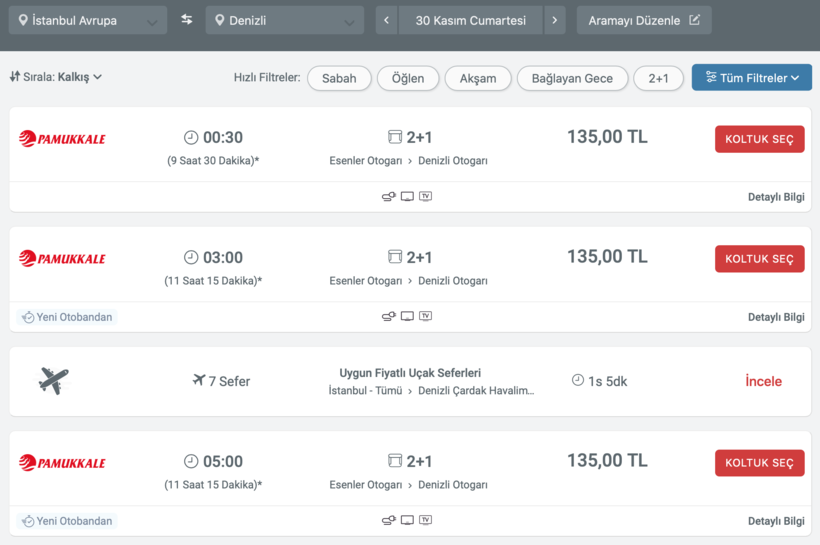Go to previous travel date
The image size is (820, 545).
pyautogui.click(x=386, y=20)
